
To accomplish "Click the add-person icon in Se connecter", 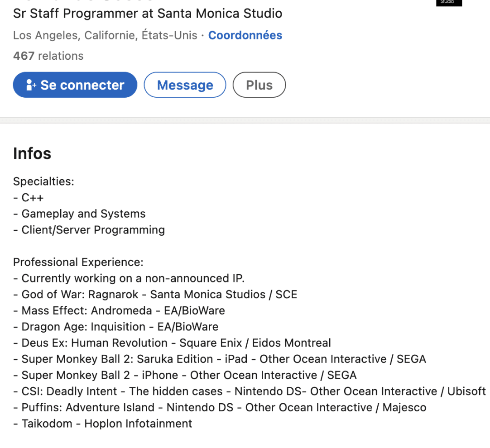I will pyautogui.click(x=31, y=85).
